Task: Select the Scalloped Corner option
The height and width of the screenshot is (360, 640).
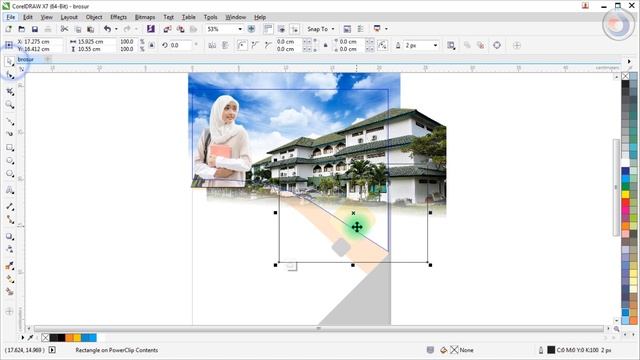Action: tap(255, 45)
